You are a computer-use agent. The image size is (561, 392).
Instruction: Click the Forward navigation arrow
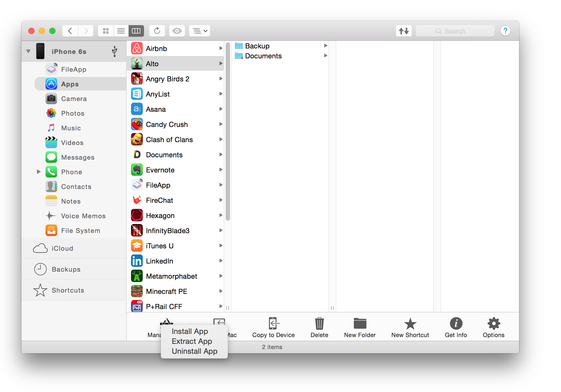click(86, 31)
